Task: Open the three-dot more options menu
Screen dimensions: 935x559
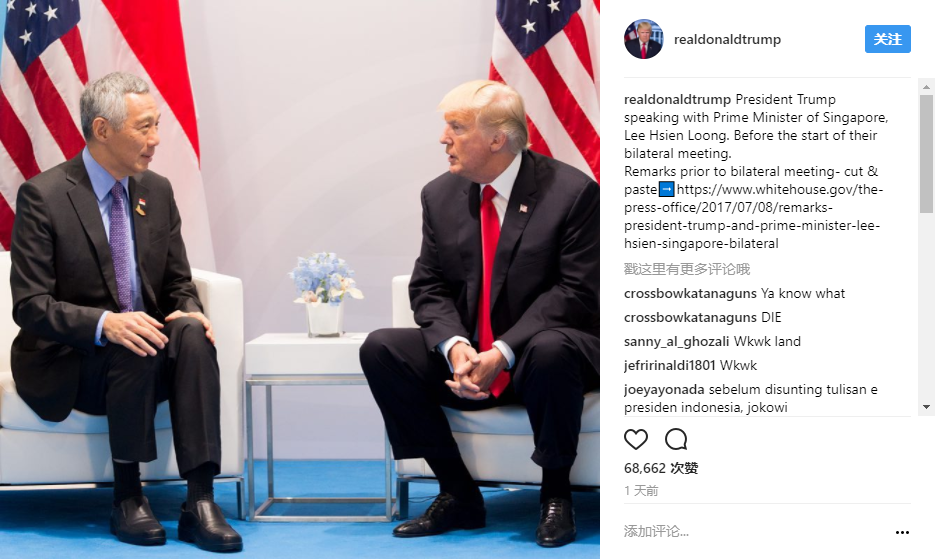Action: point(902,532)
